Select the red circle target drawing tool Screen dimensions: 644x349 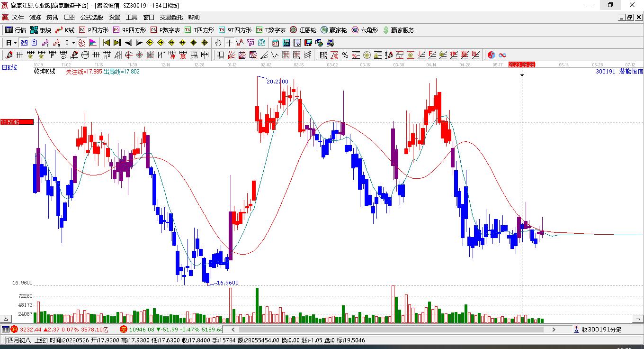tap(128, 55)
